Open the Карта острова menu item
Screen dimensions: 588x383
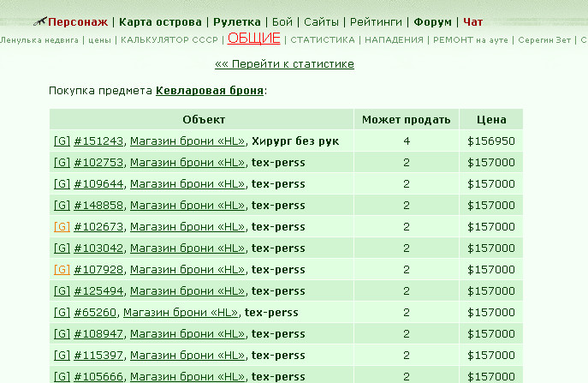pos(160,22)
